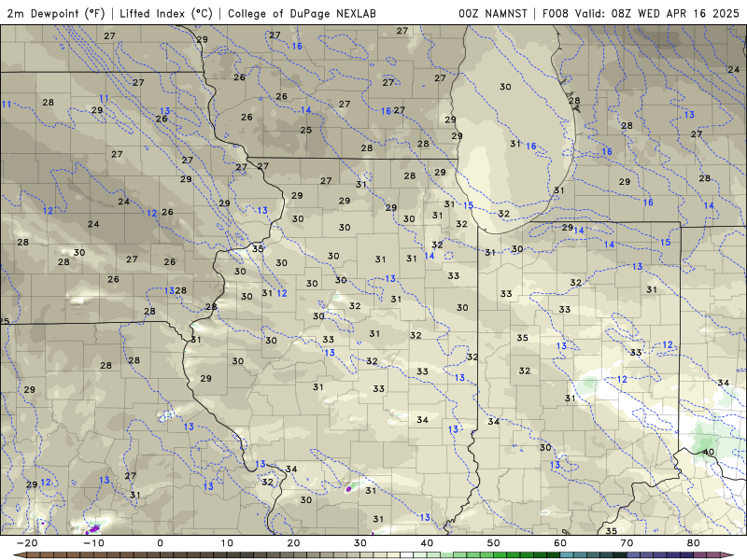
Task: Click the 60 tick on the color scale
Action: (x=560, y=543)
